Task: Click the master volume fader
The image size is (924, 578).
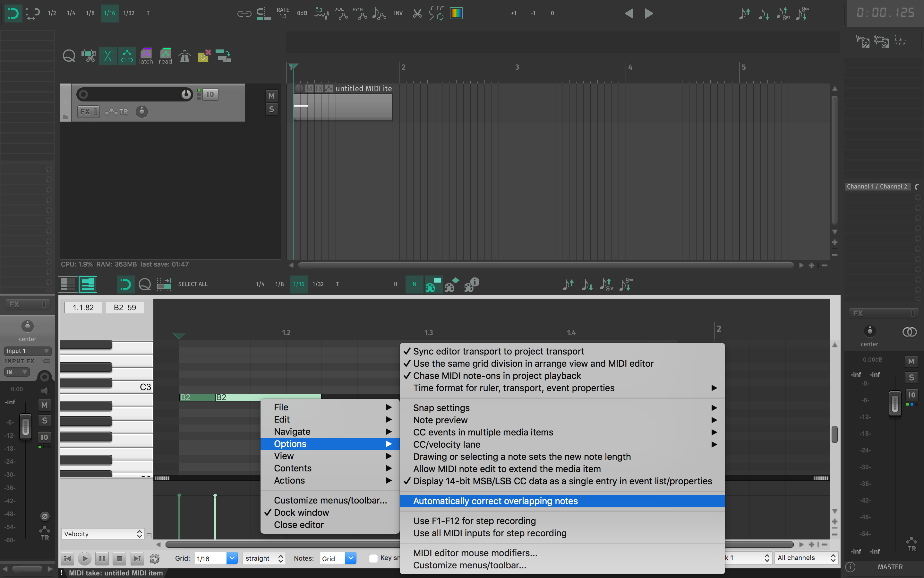Action: tap(895, 404)
